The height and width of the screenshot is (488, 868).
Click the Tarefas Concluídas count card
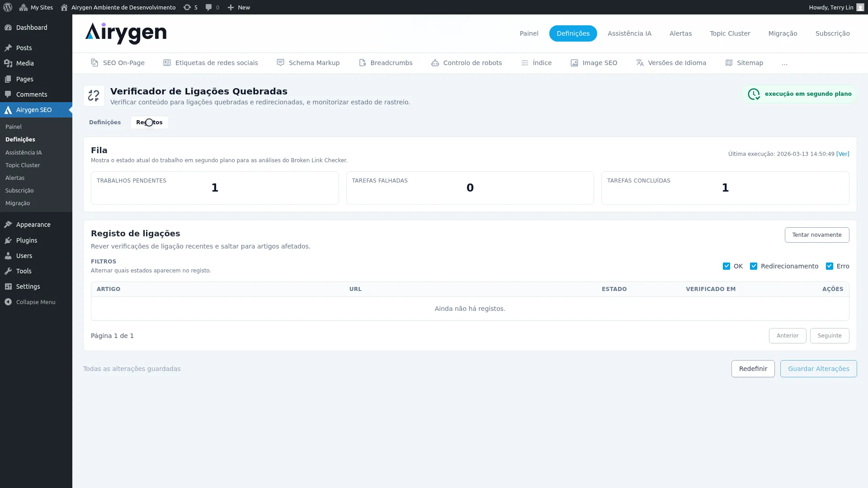coord(725,188)
